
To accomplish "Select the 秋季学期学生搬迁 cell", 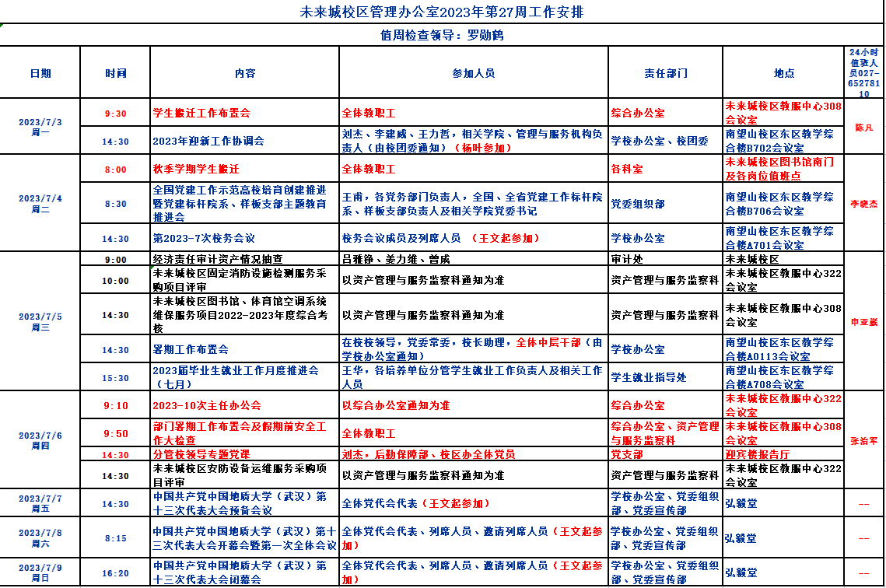I will pos(245,169).
